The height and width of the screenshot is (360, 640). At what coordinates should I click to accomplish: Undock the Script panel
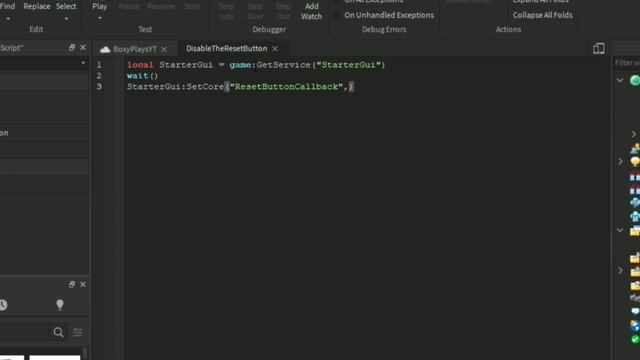tap(72, 47)
